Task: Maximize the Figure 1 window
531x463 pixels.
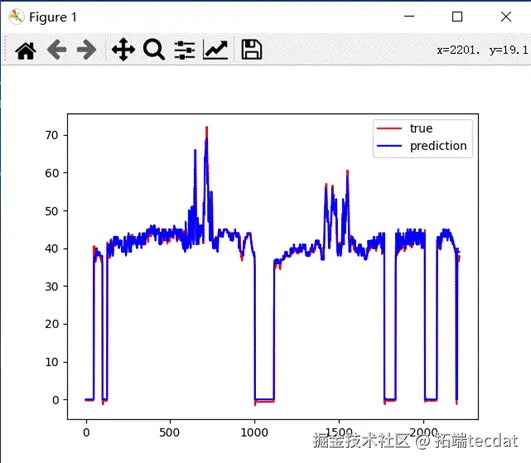Action: 457,16
